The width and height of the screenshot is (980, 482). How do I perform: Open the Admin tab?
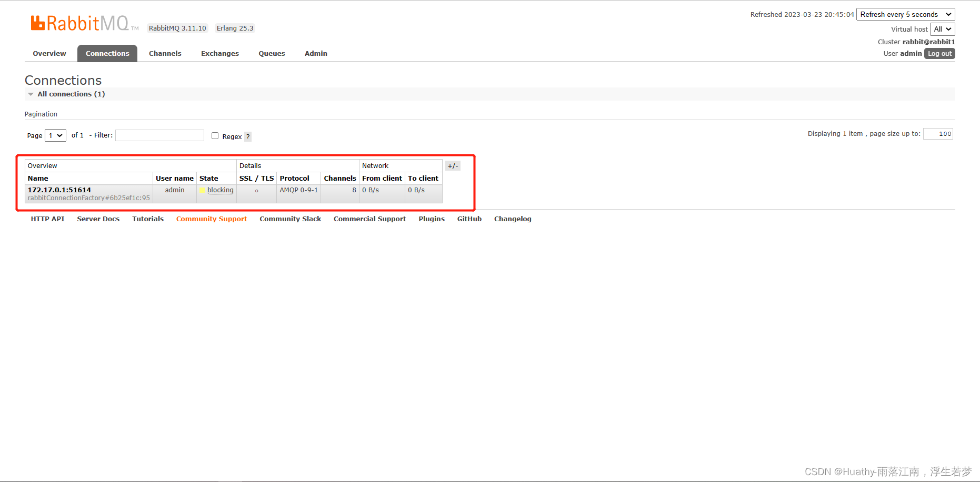(x=316, y=53)
